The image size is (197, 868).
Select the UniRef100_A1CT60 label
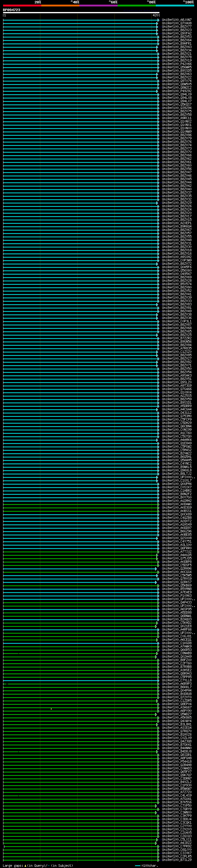click(x=177, y=433)
